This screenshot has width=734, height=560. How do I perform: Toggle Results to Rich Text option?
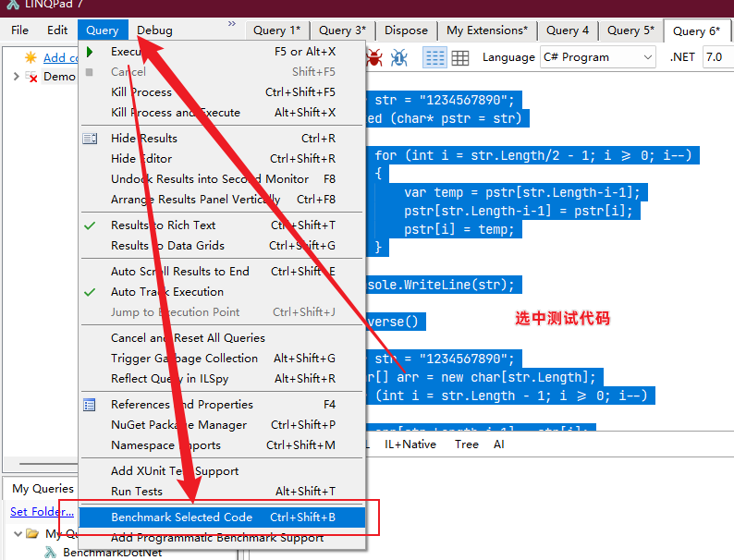[x=223, y=225]
